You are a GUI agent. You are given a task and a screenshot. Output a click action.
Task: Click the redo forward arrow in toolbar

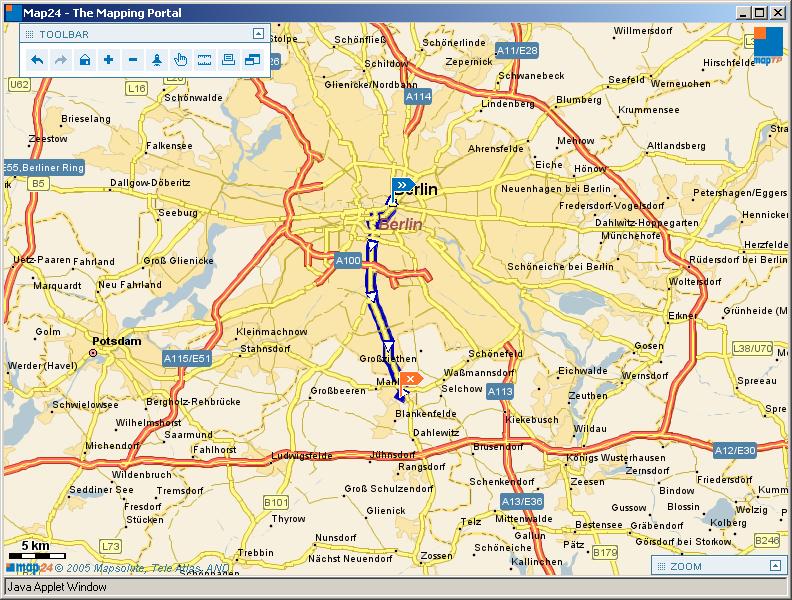tap(61, 60)
